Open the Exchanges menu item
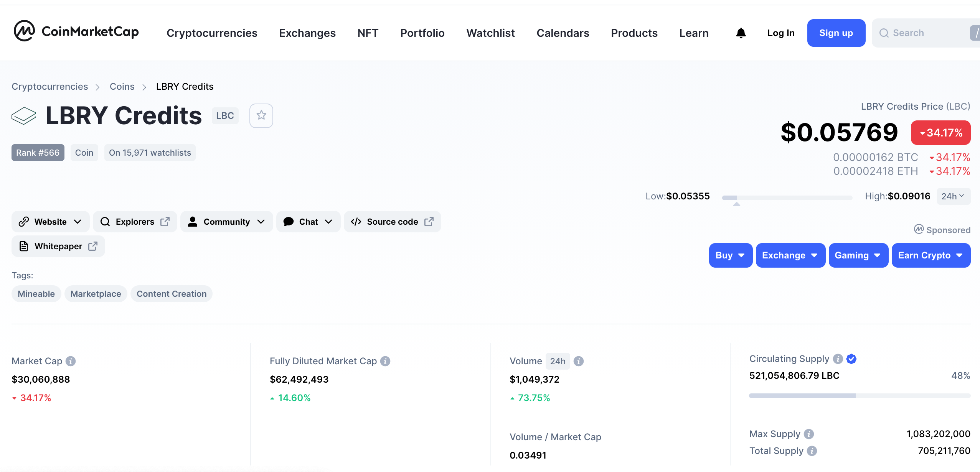 tap(307, 33)
